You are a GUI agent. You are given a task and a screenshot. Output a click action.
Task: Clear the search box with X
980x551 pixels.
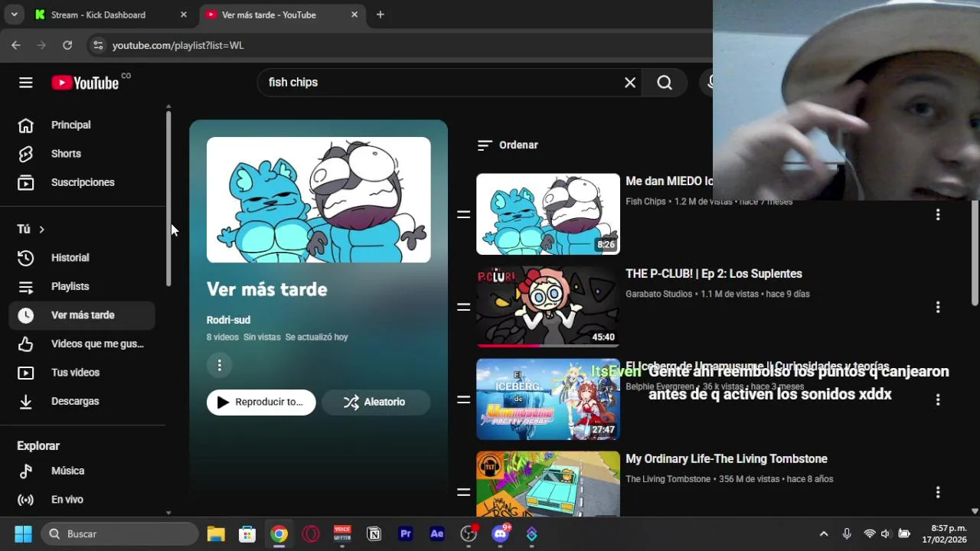630,83
